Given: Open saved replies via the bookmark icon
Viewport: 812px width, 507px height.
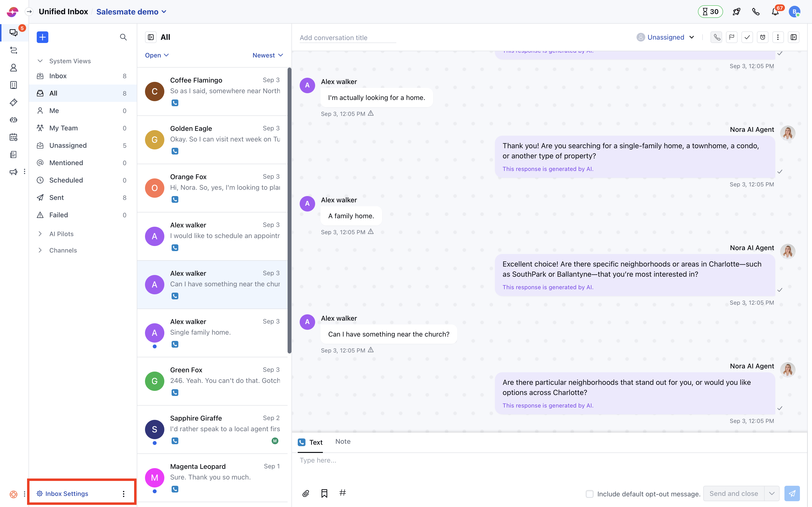Looking at the screenshot, I should (324, 493).
